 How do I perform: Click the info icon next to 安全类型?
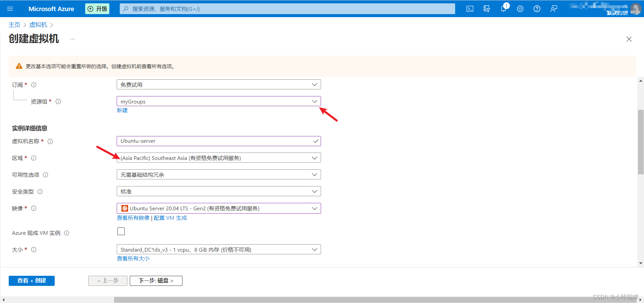[40, 192]
